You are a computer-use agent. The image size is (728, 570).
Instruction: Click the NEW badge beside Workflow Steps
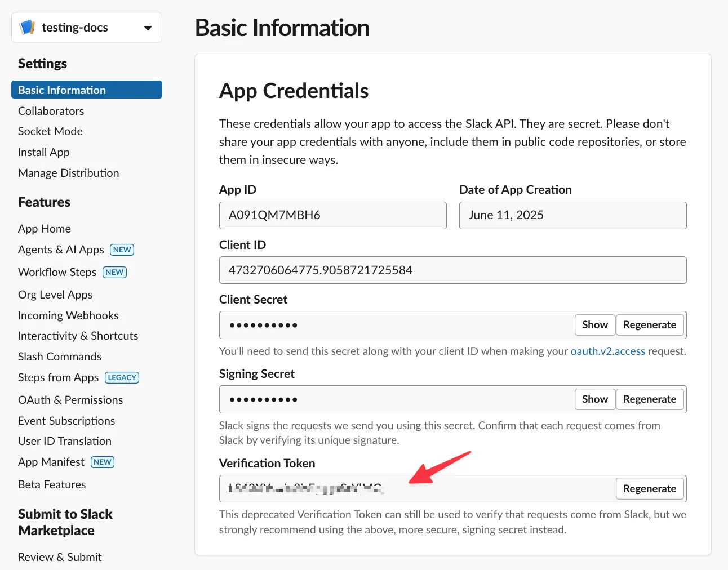coord(114,272)
